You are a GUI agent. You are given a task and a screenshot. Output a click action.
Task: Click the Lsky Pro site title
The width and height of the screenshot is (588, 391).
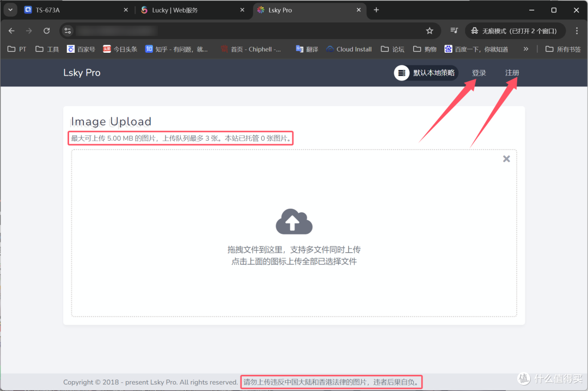[x=82, y=73]
